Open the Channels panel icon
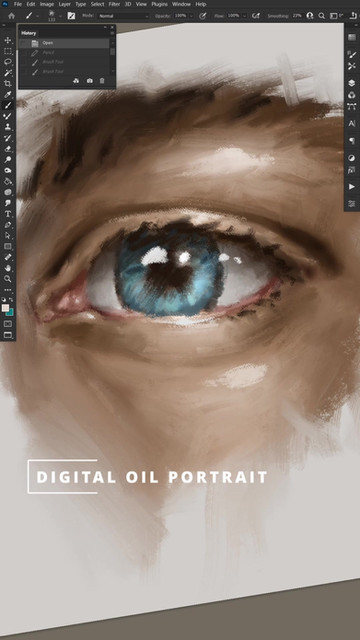The image size is (360, 640). tap(351, 95)
